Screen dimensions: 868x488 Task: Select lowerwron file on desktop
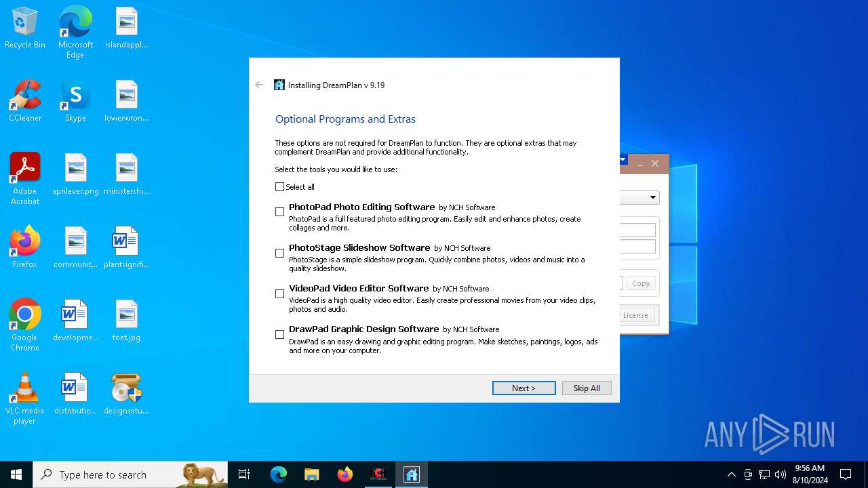126,102
